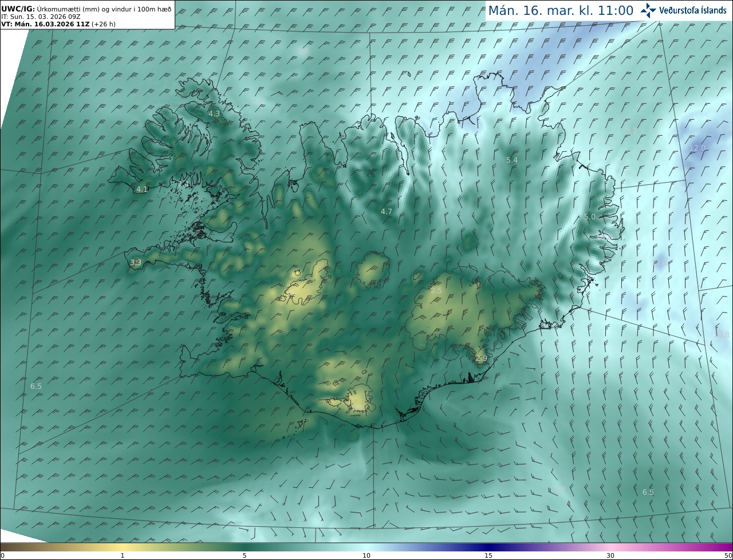Click the 1 tick label on the color scale
The image size is (733, 560).
[x=123, y=555]
